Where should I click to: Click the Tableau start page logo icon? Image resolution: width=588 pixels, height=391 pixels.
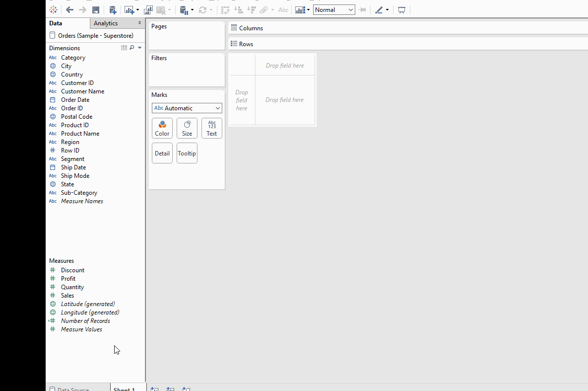pos(53,10)
